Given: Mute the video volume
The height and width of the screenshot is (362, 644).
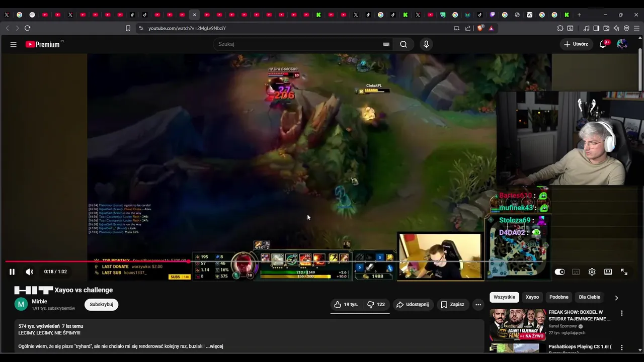Looking at the screenshot, I should (x=30, y=271).
